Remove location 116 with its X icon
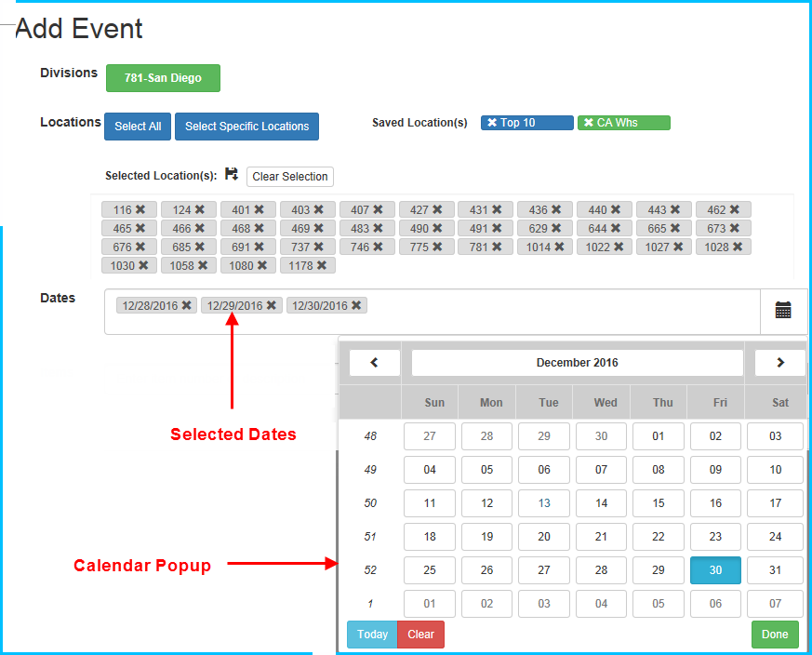The height and width of the screenshot is (655, 812). pos(142,208)
